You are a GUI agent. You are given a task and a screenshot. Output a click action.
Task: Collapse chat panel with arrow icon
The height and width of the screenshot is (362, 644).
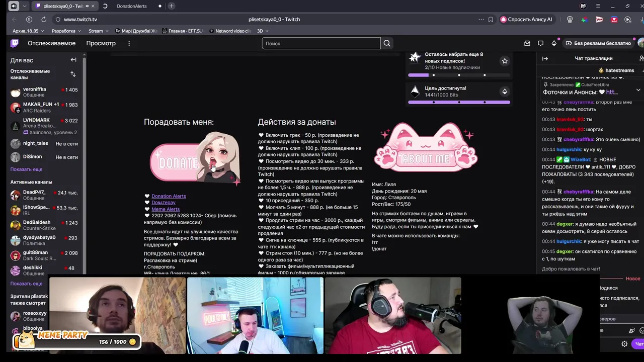pyautogui.click(x=545, y=58)
